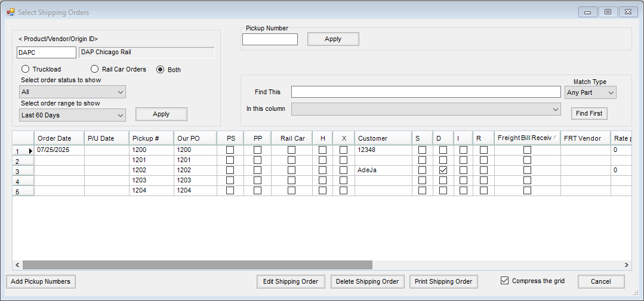Click Add Pickup Numbers button

(41, 282)
